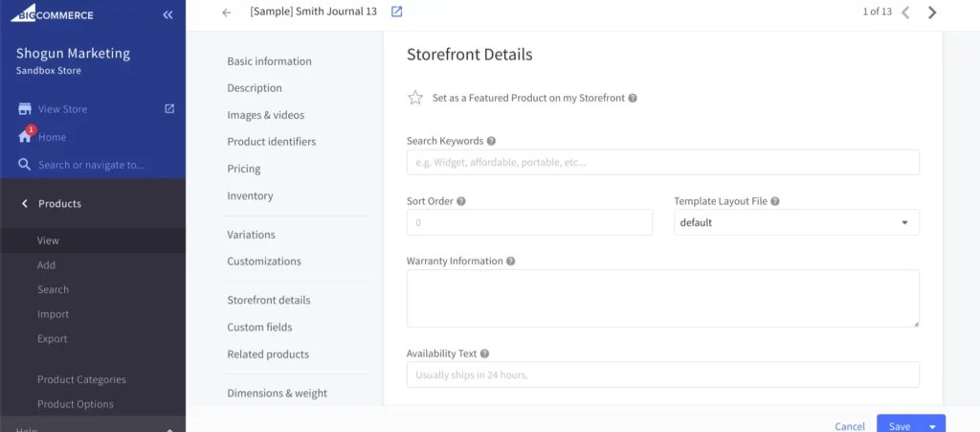
Task: Click the Home icon in sidebar
Action: [x=26, y=137]
